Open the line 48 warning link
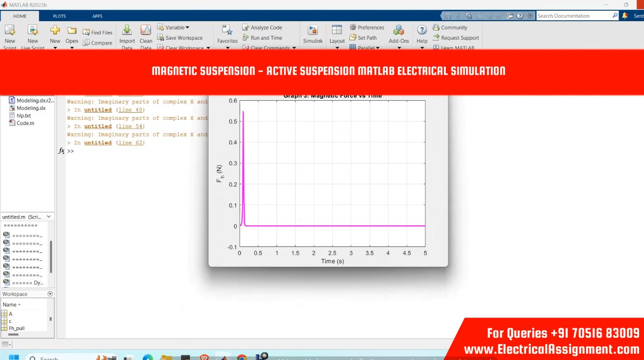 coord(130,110)
